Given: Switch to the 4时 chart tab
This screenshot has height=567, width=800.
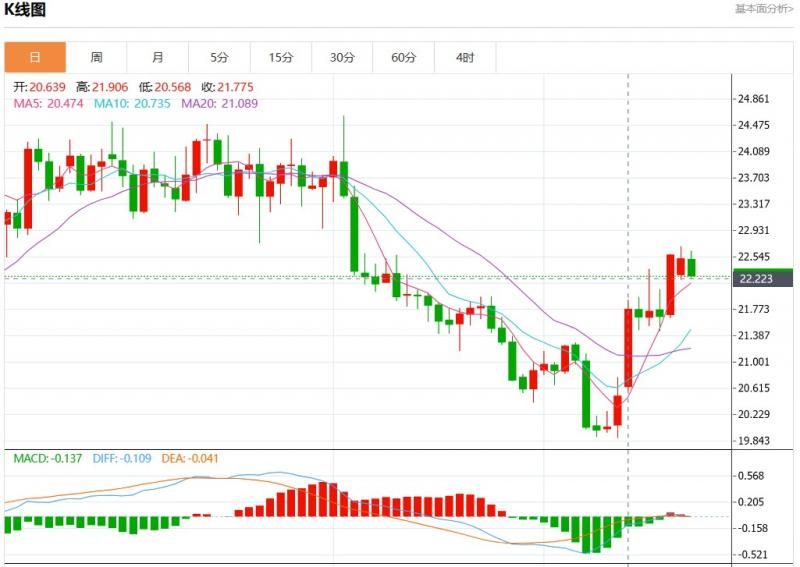Looking at the screenshot, I should click(x=465, y=58).
